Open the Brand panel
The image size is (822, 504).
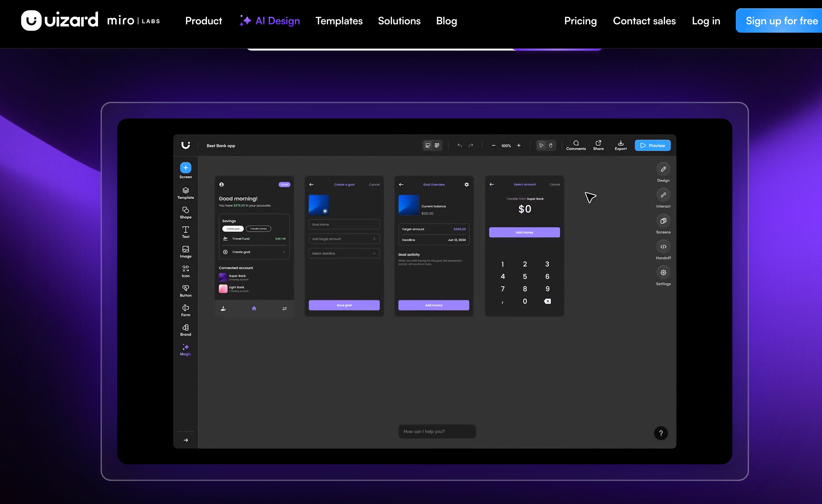point(185,330)
